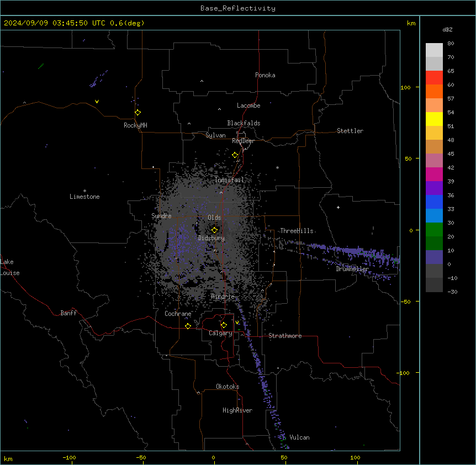
Task: Click the Innisfail city label
Action: click(229, 180)
